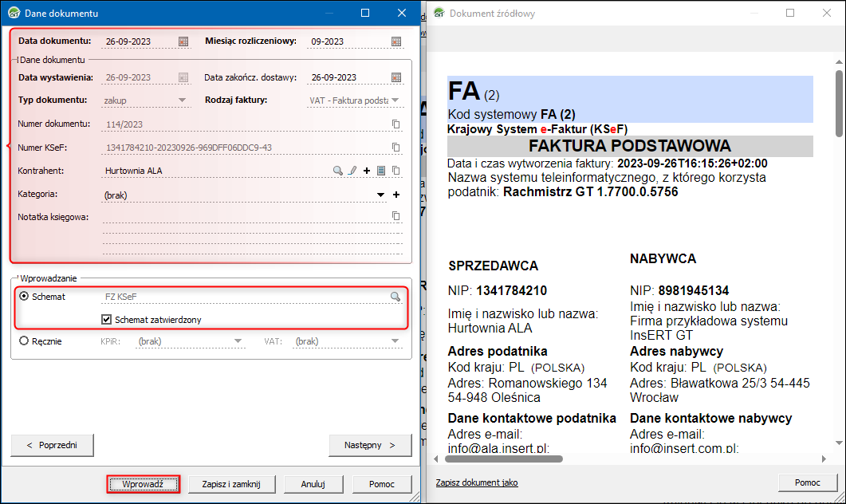
Task: Open calendar for Data wystawienia field
Action: (x=183, y=77)
